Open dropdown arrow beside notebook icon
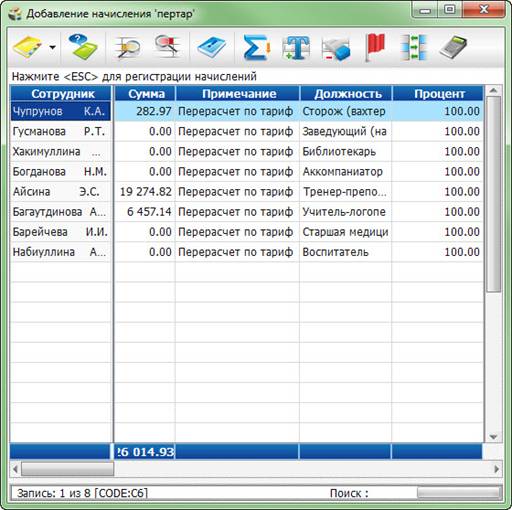 pyautogui.click(x=53, y=47)
